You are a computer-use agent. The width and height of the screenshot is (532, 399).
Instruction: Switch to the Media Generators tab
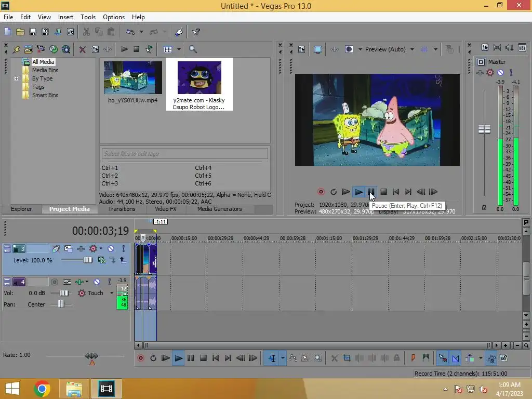(x=220, y=209)
